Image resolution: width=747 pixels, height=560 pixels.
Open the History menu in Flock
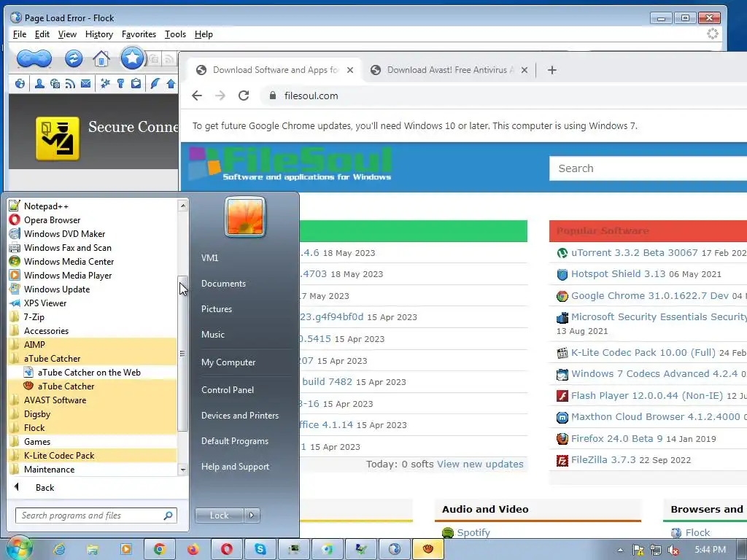(99, 34)
